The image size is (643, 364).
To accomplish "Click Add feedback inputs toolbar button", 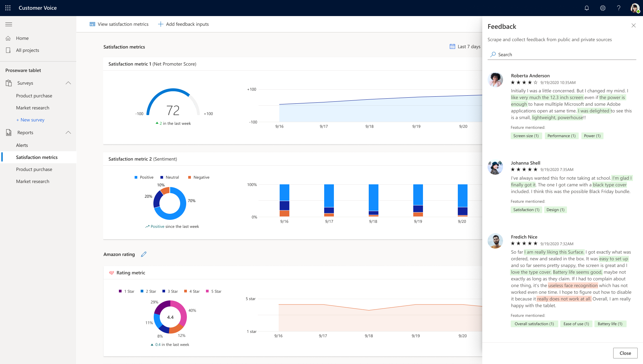I will coord(183,24).
